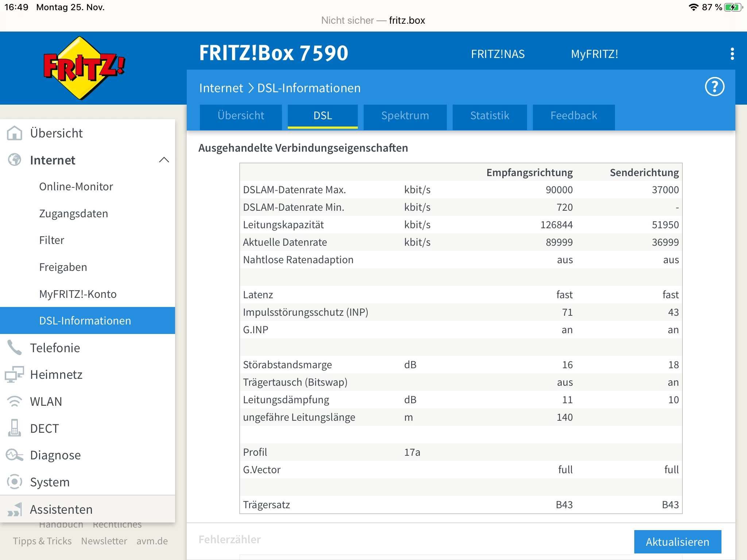Open the FRITZ!NAS link
The image size is (747, 560).
point(498,54)
